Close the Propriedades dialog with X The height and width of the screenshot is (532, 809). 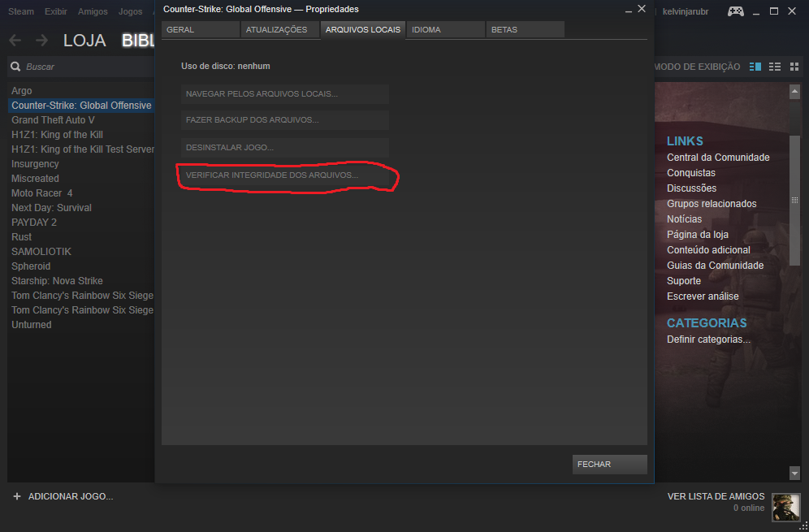(x=642, y=9)
